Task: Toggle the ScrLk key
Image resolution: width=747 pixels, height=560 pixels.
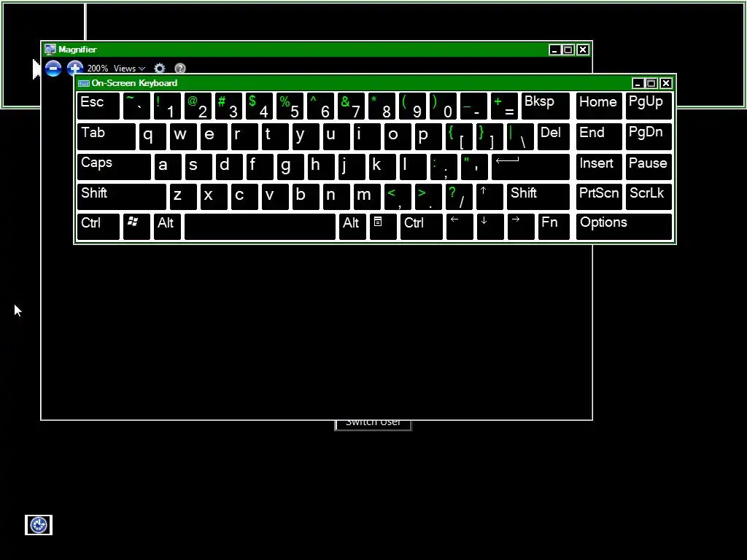Action: tap(649, 197)
